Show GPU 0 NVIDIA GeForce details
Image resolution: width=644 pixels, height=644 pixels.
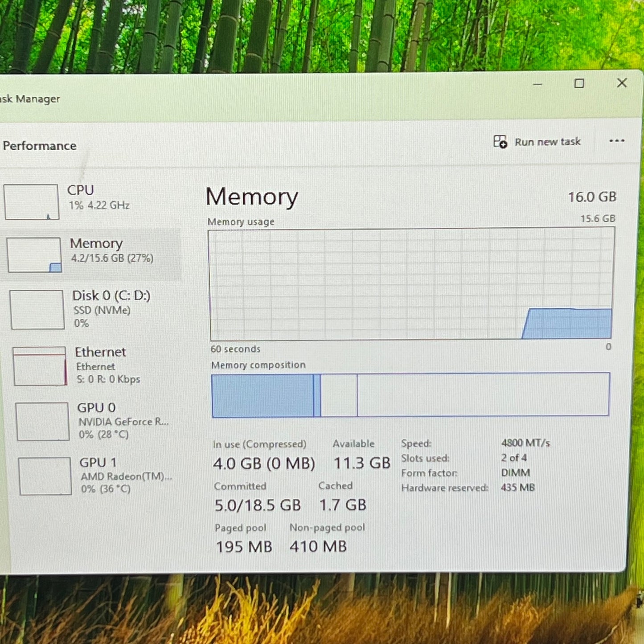click(123, 421)
